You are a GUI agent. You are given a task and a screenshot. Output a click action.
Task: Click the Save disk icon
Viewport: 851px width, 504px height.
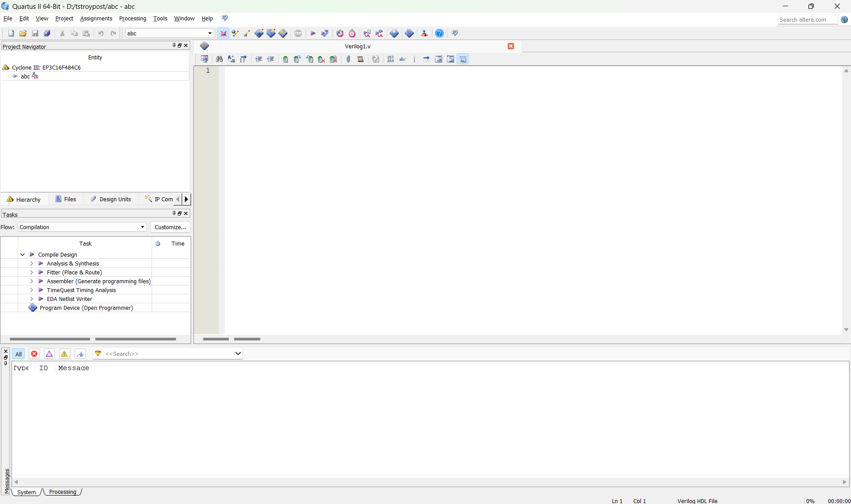point(35,33)
